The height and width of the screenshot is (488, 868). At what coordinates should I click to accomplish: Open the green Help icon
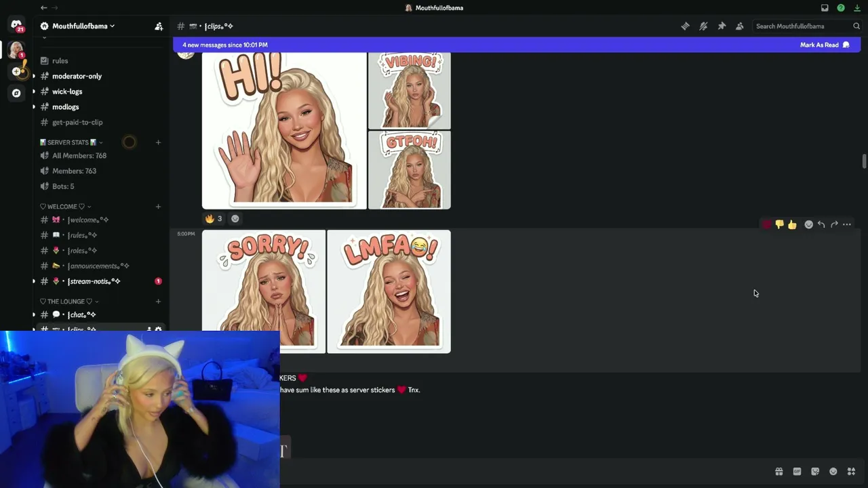pos(841,7)
